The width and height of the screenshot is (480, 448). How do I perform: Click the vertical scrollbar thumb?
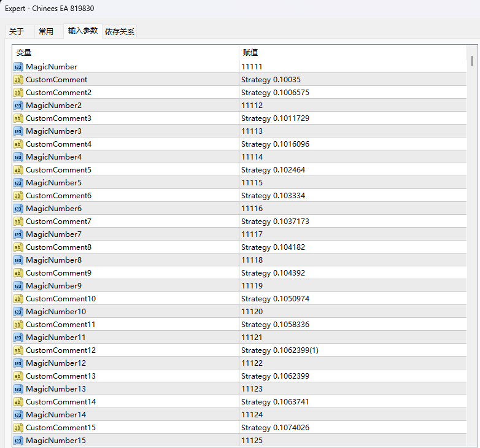click(x=472, y=60)
